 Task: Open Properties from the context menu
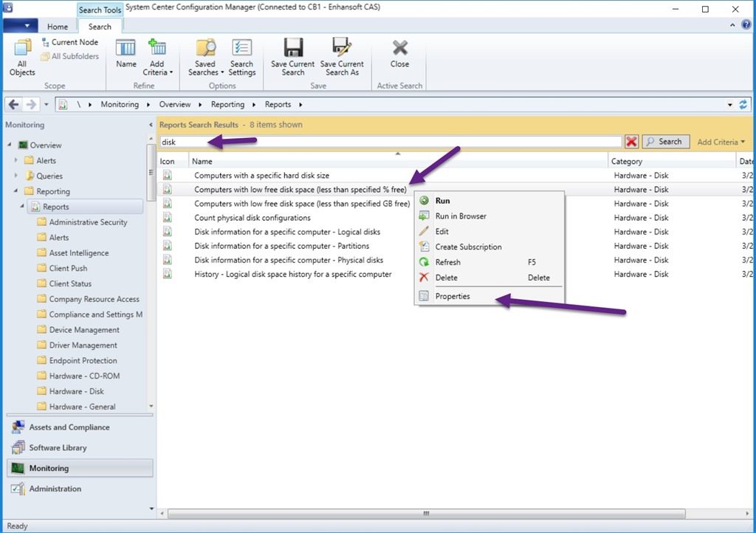pyautogui.click(x=489, y=296)
